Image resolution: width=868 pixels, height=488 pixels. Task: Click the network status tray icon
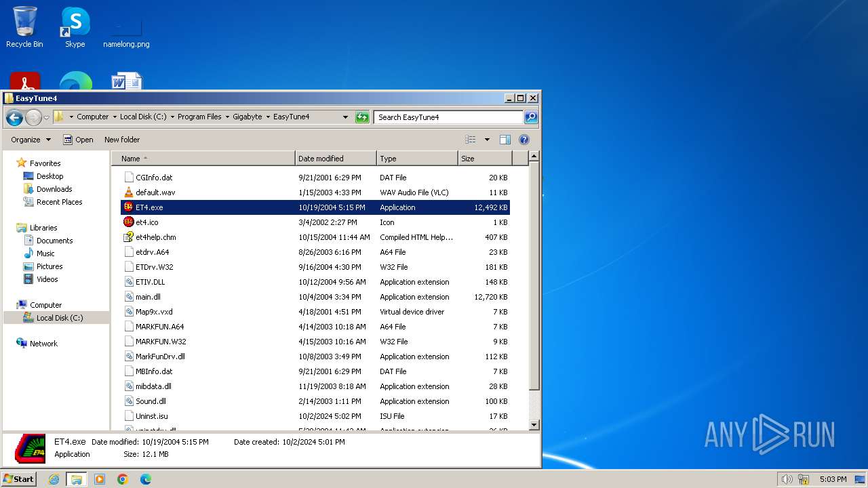[x=803, y=479]
